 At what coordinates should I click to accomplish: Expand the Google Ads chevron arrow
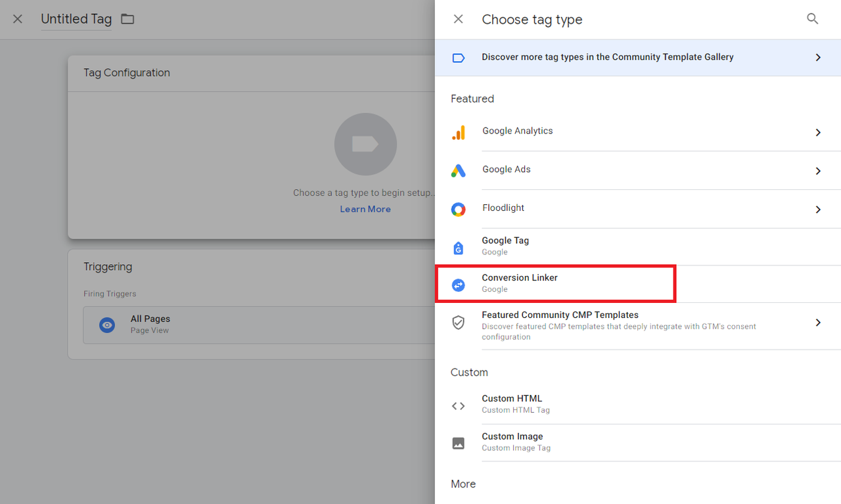tap(818, 171)
